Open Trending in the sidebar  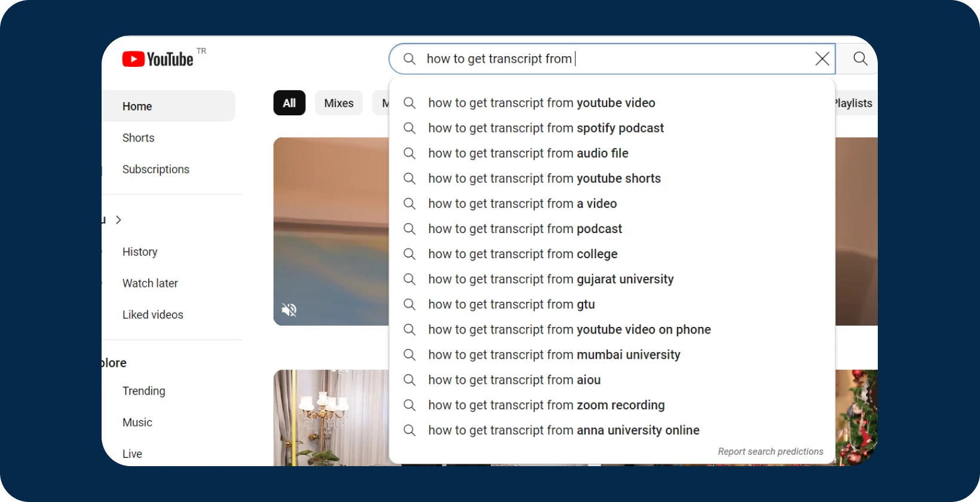click(144, 391)
